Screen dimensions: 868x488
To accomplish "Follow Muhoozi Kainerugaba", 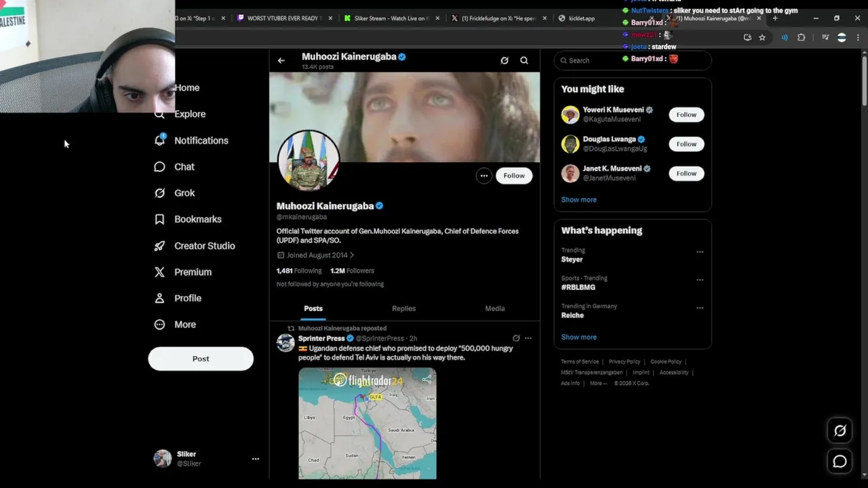I will coord(514,176).
